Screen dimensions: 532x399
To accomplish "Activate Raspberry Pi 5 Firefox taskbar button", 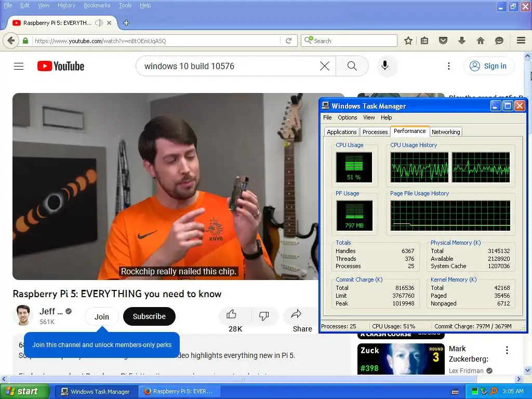I will pyautogui.click(x=179, y=392).
